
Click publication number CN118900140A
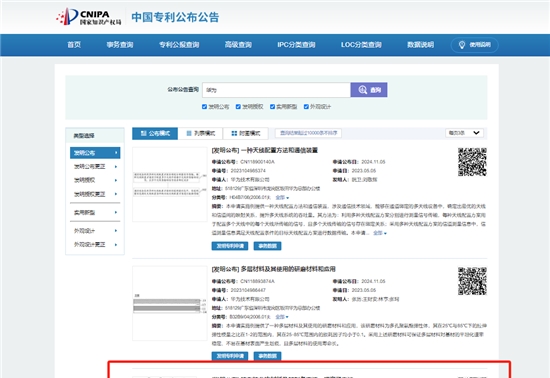(257, 162)
